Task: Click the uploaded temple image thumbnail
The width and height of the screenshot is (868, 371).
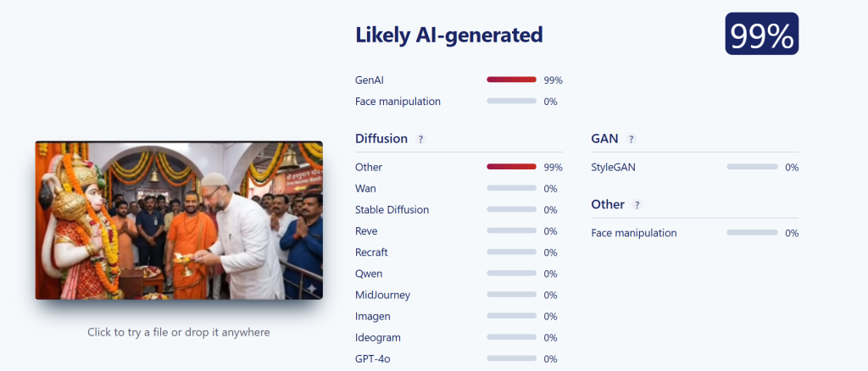Action: click(179, 220)
